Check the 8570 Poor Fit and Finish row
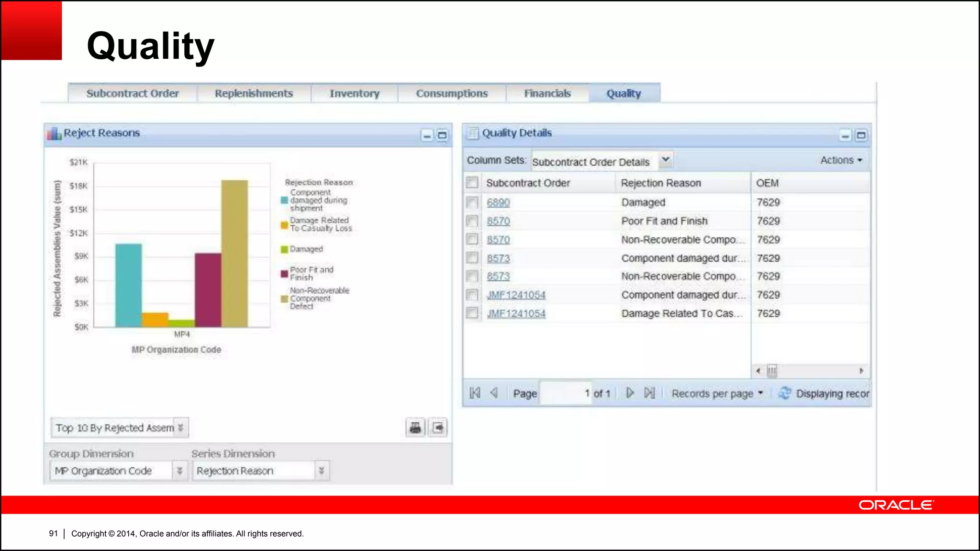Screen dimensions: 980x551 (472, 221)
